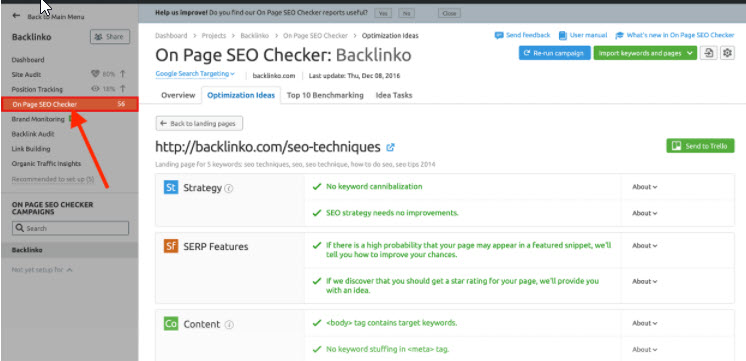Open Organic Traffic Insights in the sidebar
This screenshot has width=746, height=361.
coord(46,164)
